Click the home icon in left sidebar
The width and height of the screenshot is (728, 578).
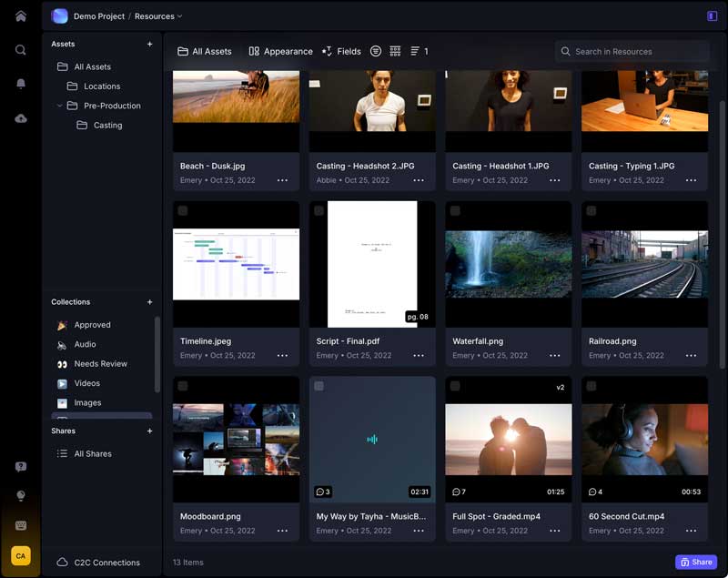[20, 15]
